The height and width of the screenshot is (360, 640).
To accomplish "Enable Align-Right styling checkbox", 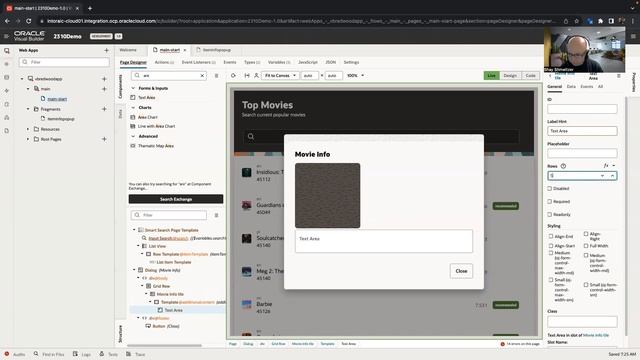I will tap(586, 234).
